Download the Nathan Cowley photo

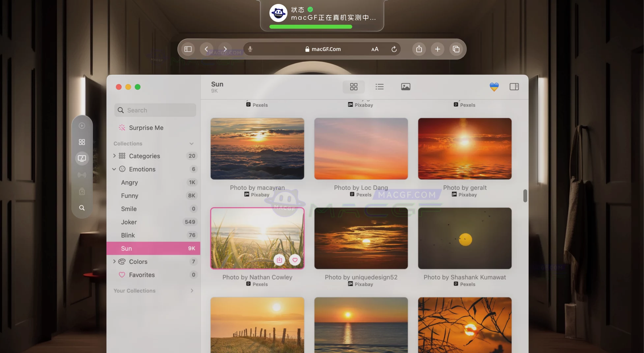279,260
